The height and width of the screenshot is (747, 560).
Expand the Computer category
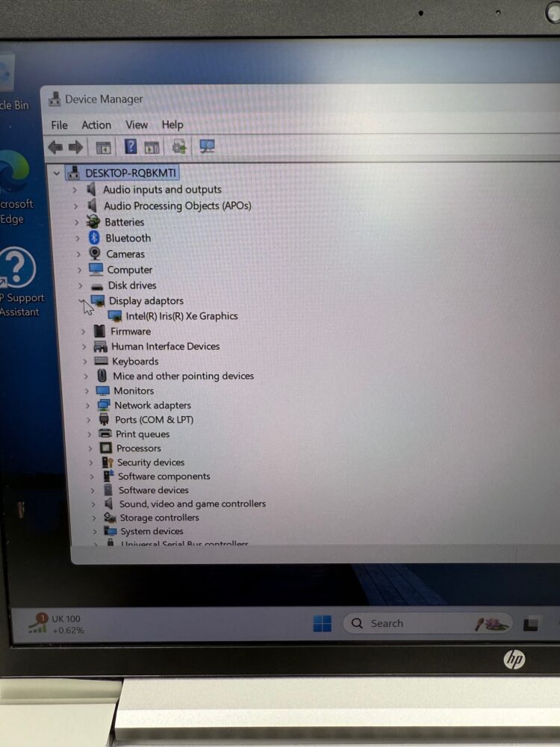[79, 270]
